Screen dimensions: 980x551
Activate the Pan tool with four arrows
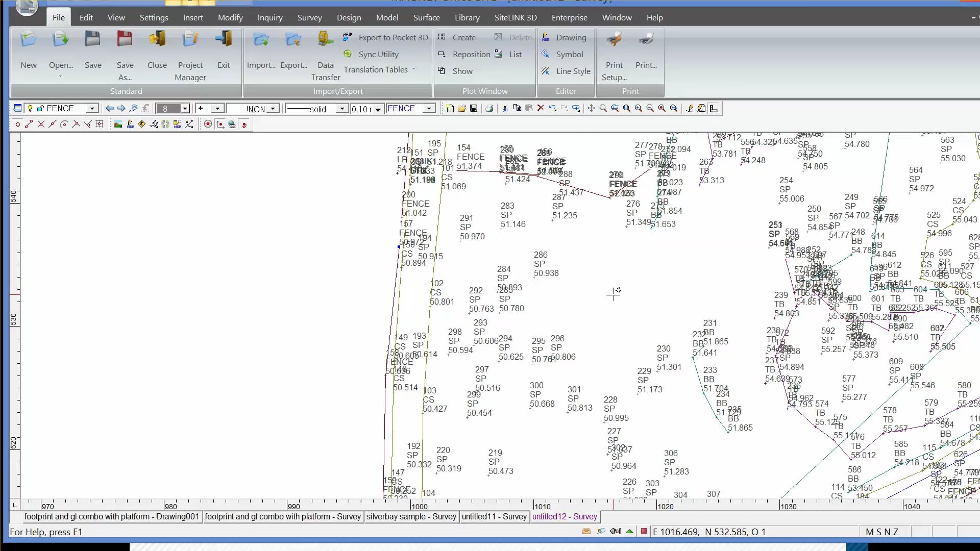point(591,108)
